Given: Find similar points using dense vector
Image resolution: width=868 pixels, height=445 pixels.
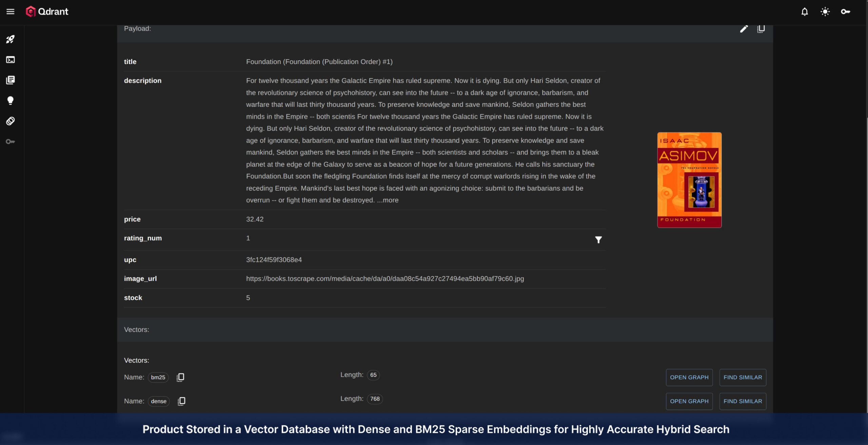Looking at the screenshot, I should click(x=743, y=401).
